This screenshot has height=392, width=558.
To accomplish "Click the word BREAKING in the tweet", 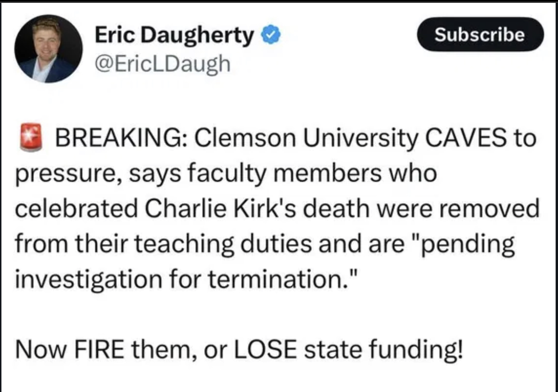I will point(118,139).
